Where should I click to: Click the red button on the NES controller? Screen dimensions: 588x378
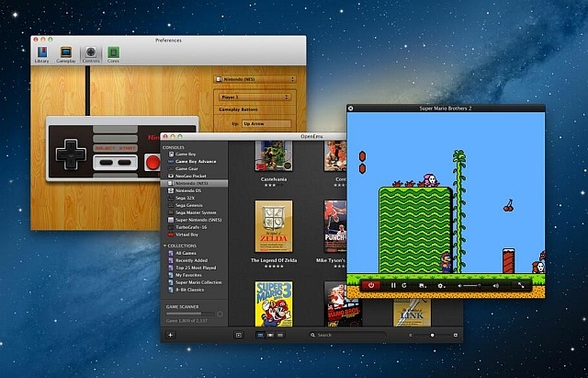click(x=153, y=163)
